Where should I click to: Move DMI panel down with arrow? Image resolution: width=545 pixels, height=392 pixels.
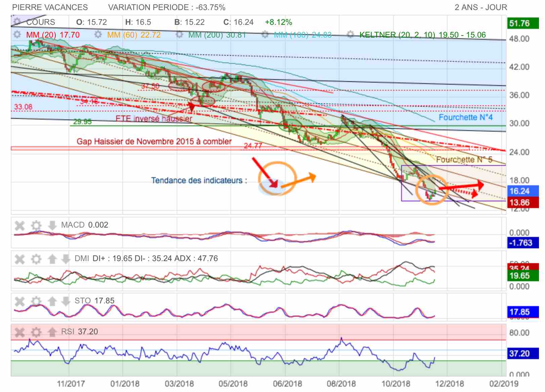tap(66, 259)
